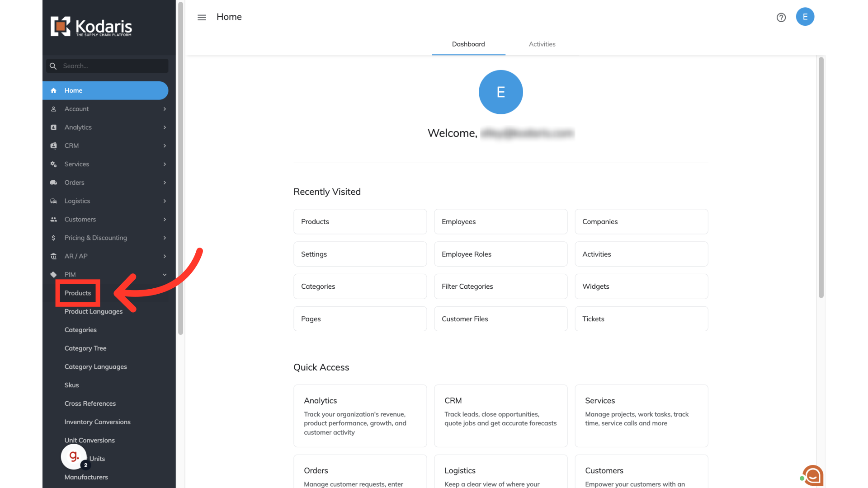Click the hamburger menu icon

[202, 17]
